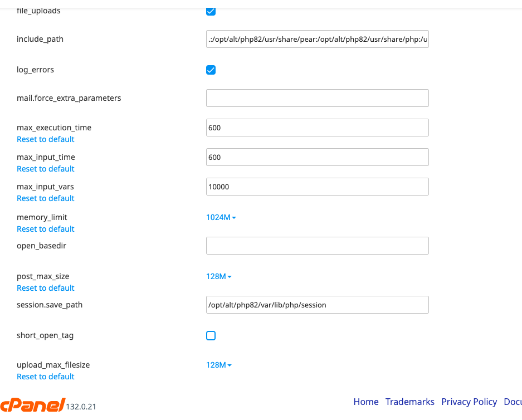Enable the short_open_tag checkbox
The width and height of the screenshot is (522, 420).
pos(211,335)
